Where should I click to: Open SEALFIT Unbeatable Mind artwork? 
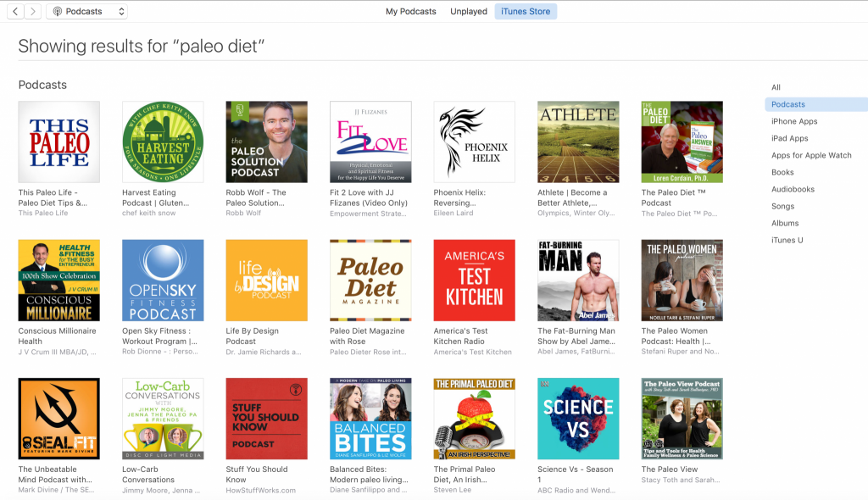(x=59, y=419)
